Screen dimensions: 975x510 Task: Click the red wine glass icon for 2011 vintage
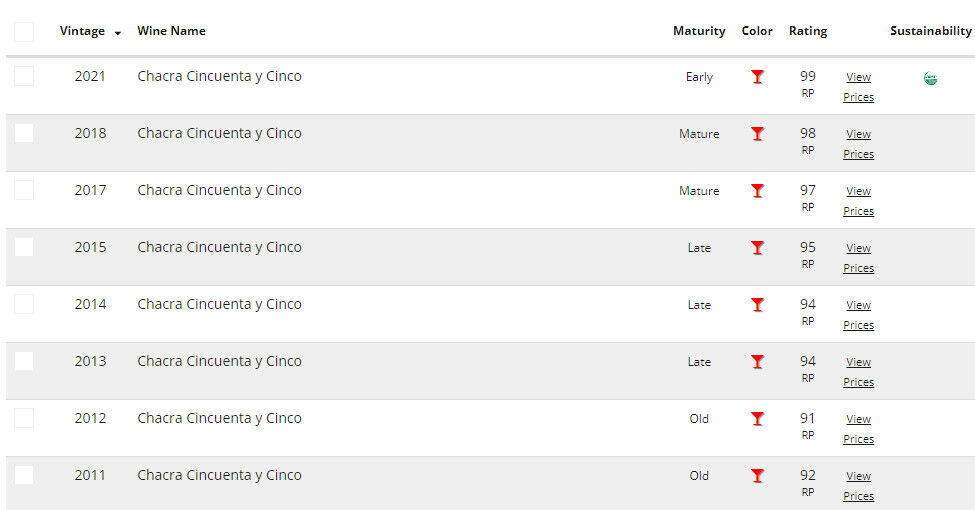(x=757, y=476)
